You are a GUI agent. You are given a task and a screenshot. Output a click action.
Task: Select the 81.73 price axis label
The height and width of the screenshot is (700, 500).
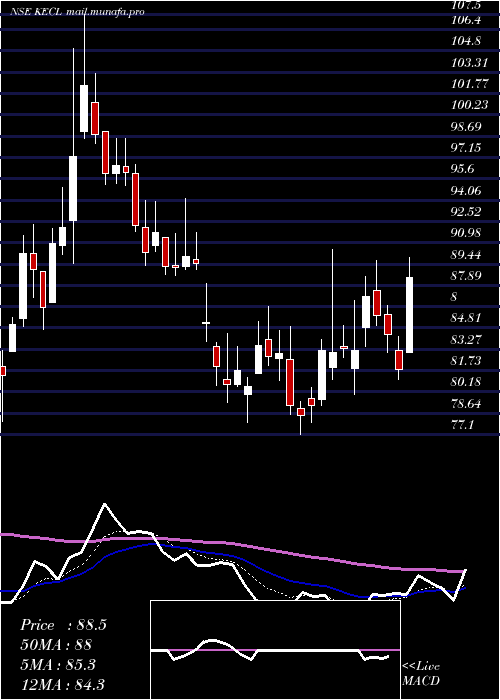coord(466,361)
